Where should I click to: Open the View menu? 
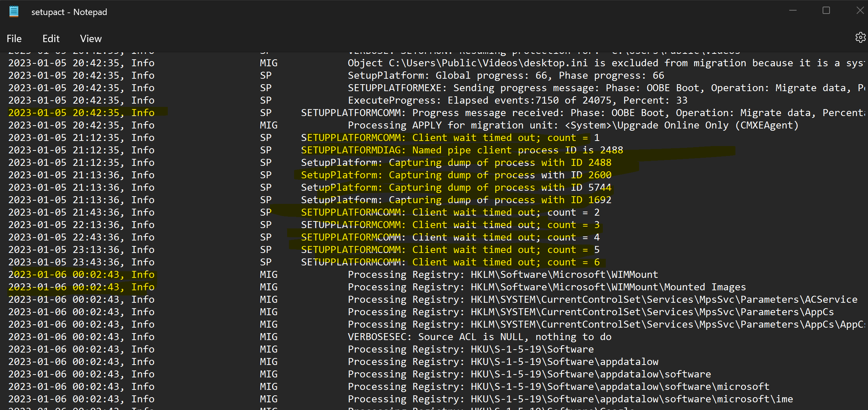(91, 39)
